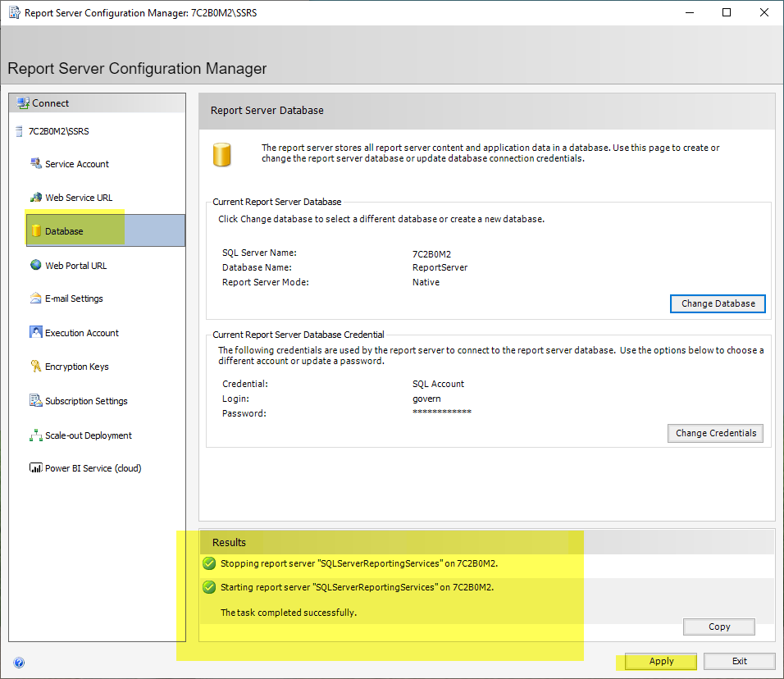The image size is (784, 679).
Task: Open the Power BI Service (cloud) page
Action: (x=93, y=468)
